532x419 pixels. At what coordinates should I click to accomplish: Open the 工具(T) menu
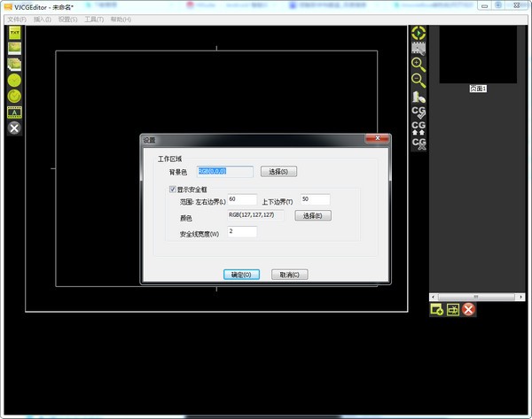tap(94, 19)
